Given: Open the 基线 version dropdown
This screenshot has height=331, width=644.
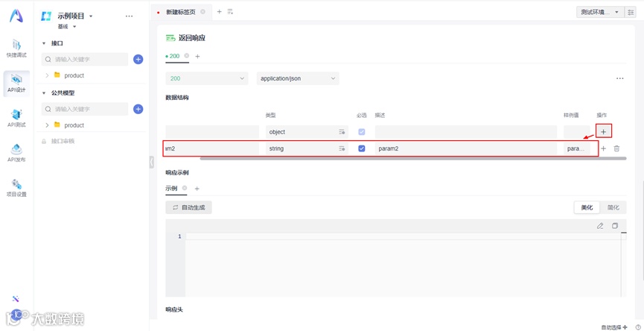Looking at the screenshot, I should pos(66,26).
